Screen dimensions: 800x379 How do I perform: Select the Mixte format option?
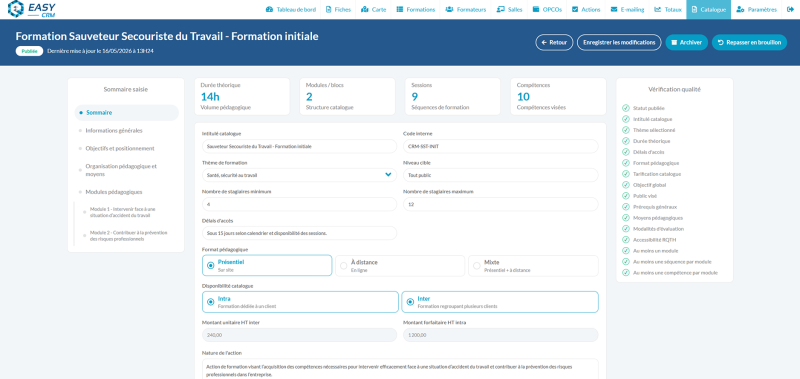click(533, 265)
